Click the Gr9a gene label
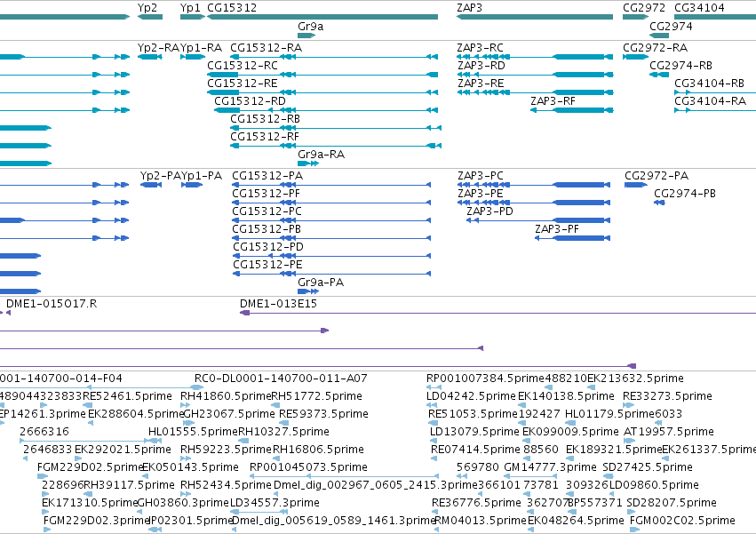 [311, 27]
